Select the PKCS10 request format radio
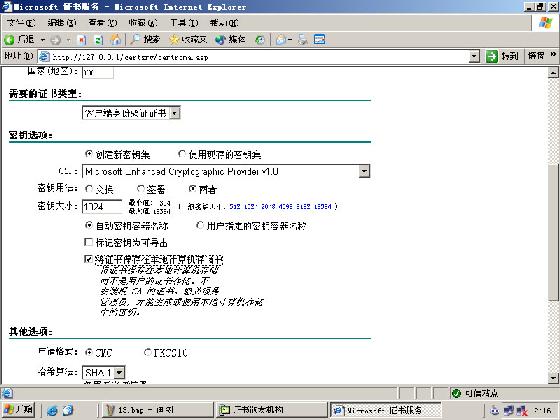Viewport: 560px width, 420px height. point(148,352)
